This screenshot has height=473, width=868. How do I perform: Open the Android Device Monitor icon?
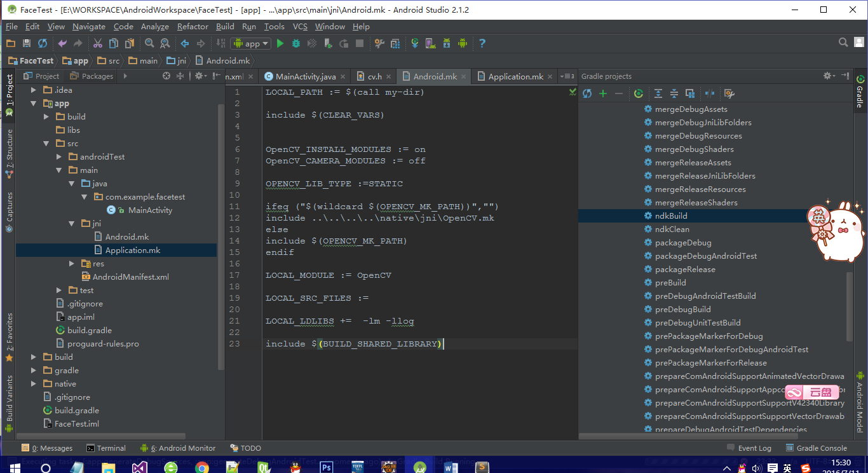click(463, 43)
